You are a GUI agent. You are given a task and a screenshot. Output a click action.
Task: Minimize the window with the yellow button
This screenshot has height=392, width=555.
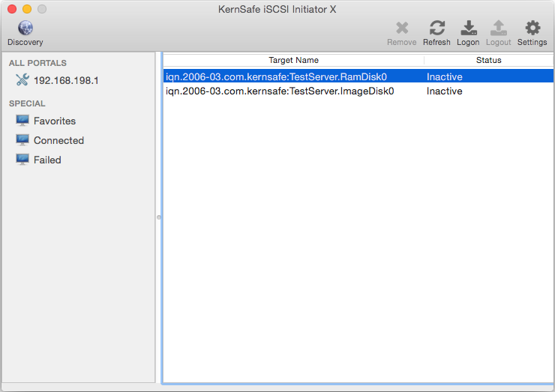[x=27, y=9]
